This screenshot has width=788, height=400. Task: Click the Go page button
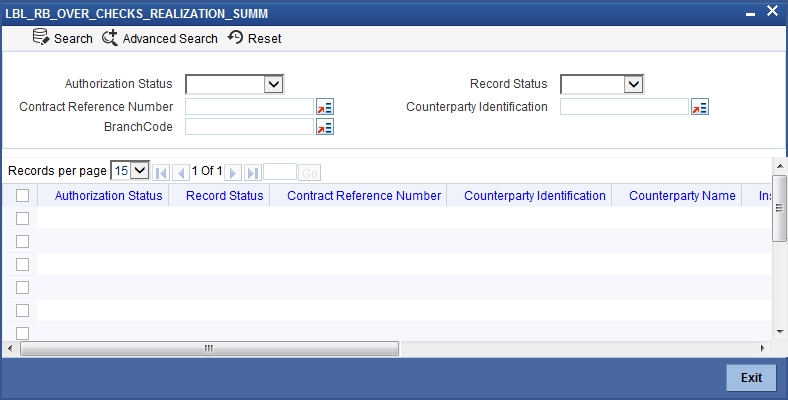pos(310,173)
